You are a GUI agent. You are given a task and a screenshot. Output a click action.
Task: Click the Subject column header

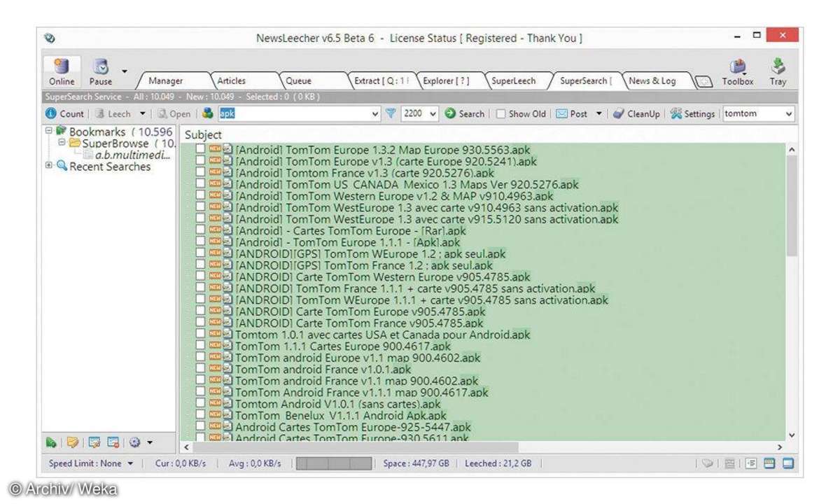[x=204, y=134]
